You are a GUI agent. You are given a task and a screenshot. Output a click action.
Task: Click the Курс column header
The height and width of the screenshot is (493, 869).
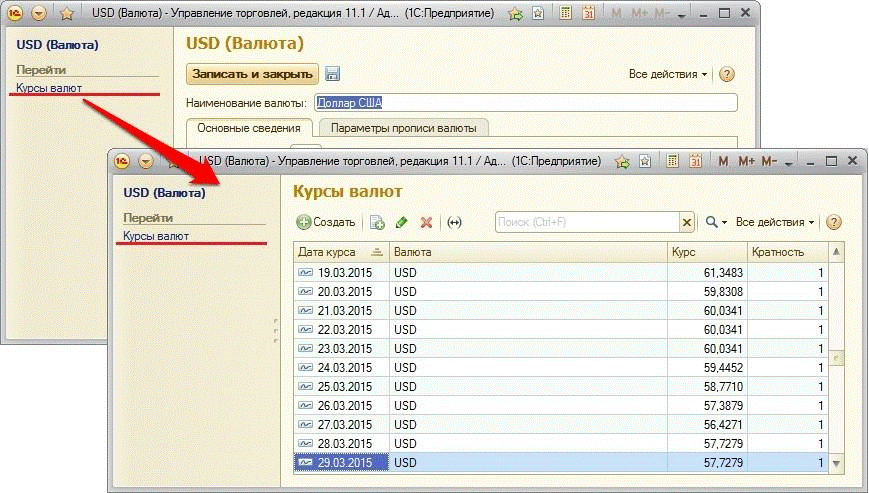coord(707,252)
